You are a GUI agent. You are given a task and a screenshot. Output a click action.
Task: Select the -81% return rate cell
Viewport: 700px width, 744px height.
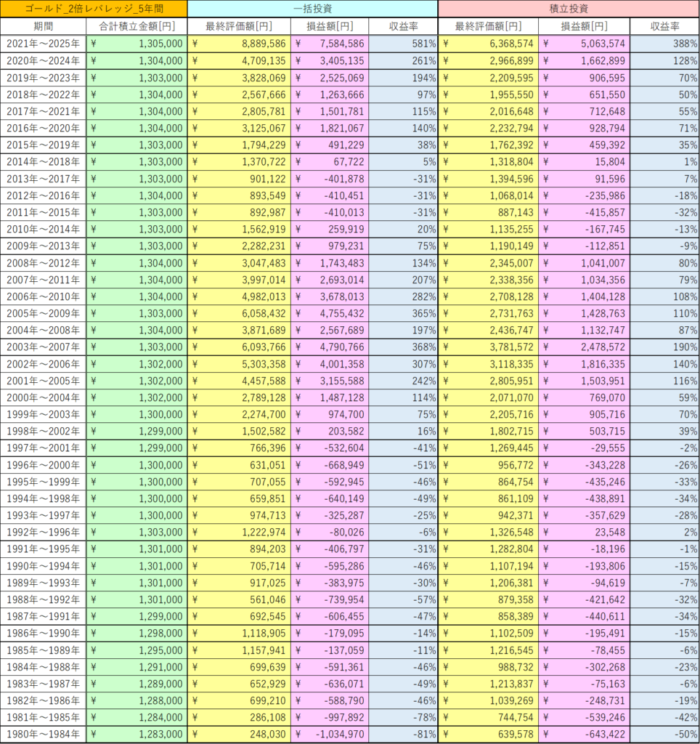click(403, 735)
